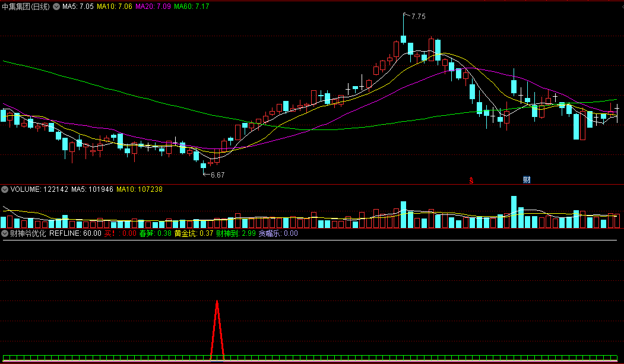Open the VOLUME panel dropdown arrow
This screenshot has width=624, height=364.
[x=5, y=189]
